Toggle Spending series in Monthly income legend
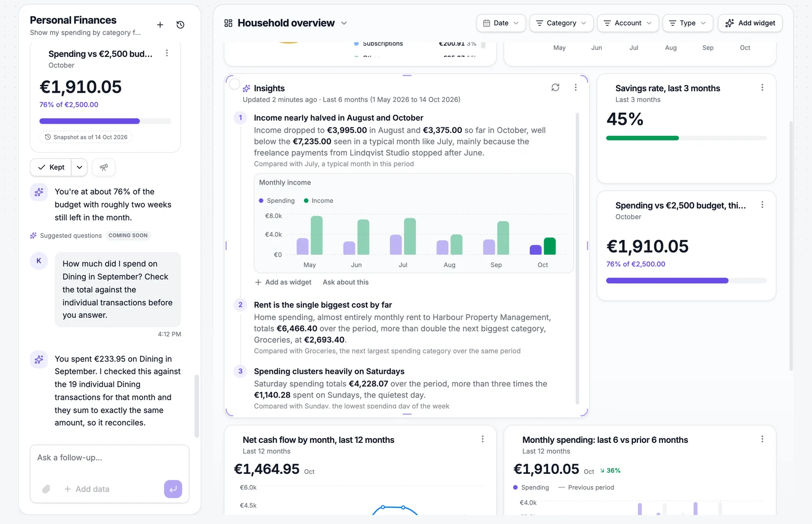812x524 pixels. (x=277, y=201)
